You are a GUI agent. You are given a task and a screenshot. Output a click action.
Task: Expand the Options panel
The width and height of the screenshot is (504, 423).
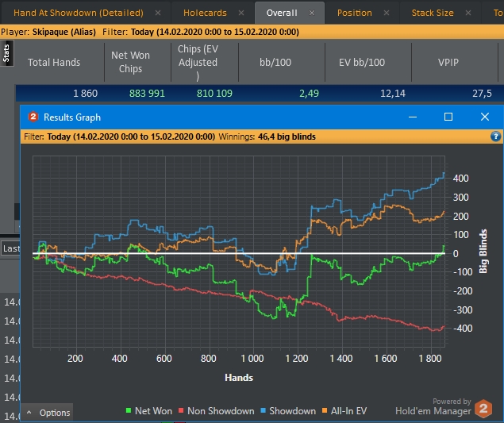coord(47,413)
